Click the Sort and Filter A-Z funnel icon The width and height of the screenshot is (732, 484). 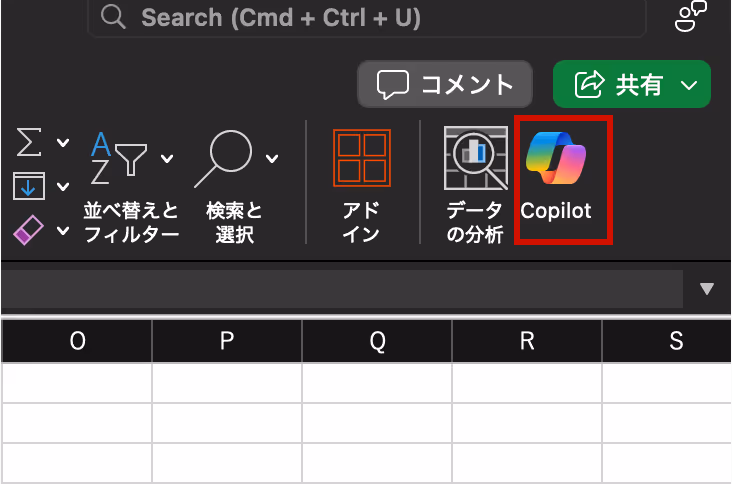(x=119, y=158)
